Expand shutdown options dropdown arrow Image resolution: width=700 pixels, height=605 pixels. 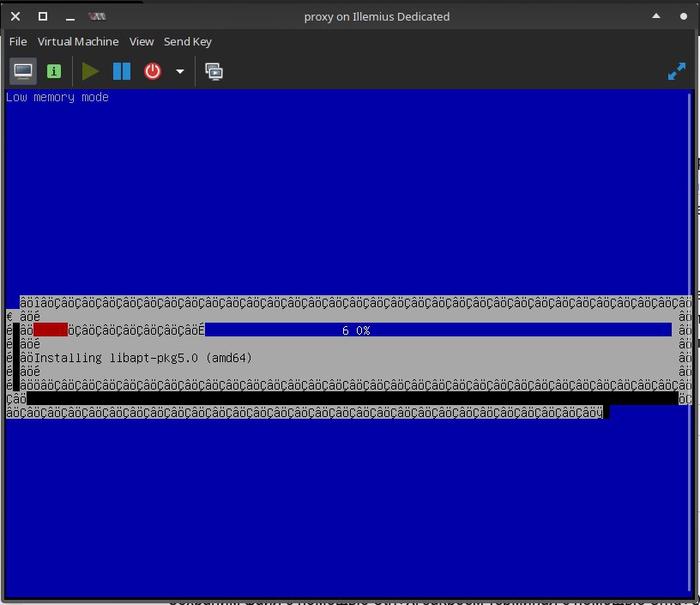(180, 71)
